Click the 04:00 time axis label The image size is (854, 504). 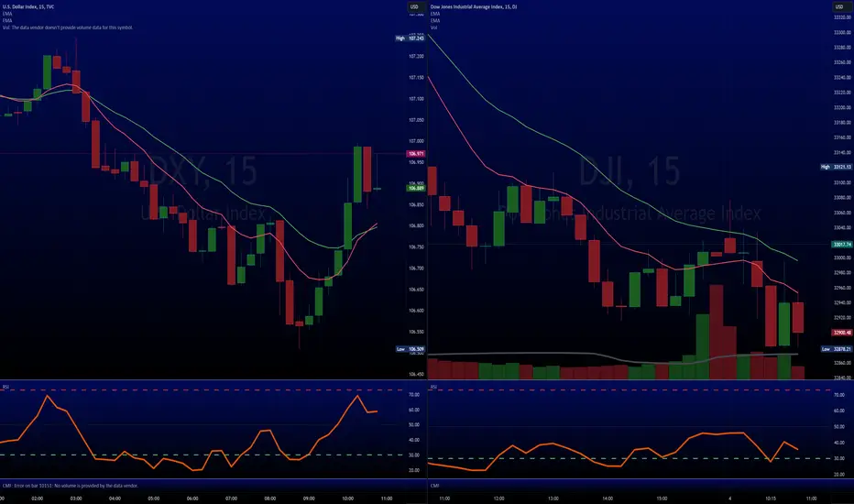115,499
